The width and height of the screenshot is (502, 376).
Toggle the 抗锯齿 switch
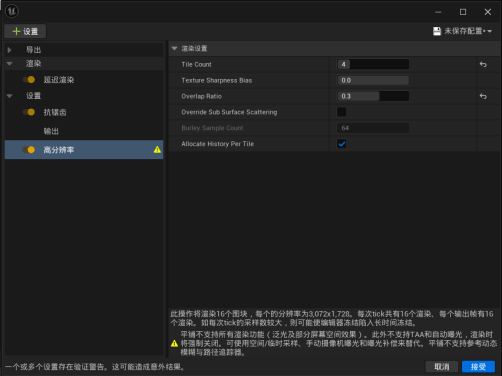29,112
